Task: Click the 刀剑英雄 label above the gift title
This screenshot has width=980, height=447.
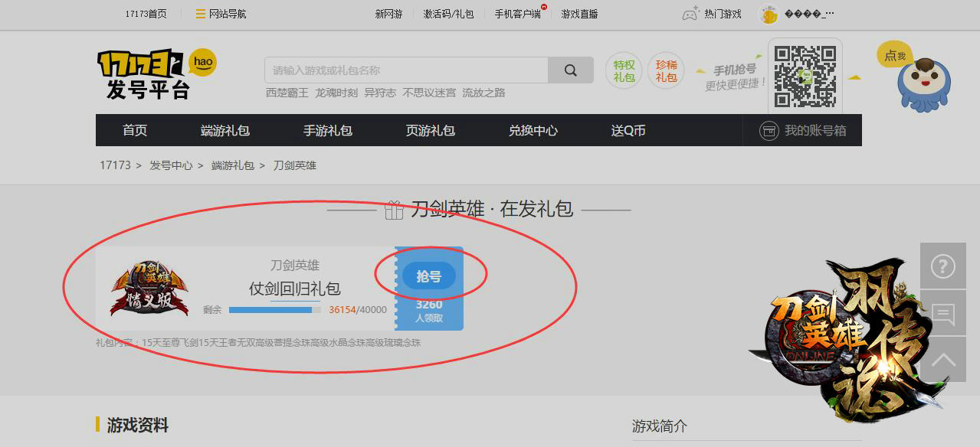Action: point(295,265)
